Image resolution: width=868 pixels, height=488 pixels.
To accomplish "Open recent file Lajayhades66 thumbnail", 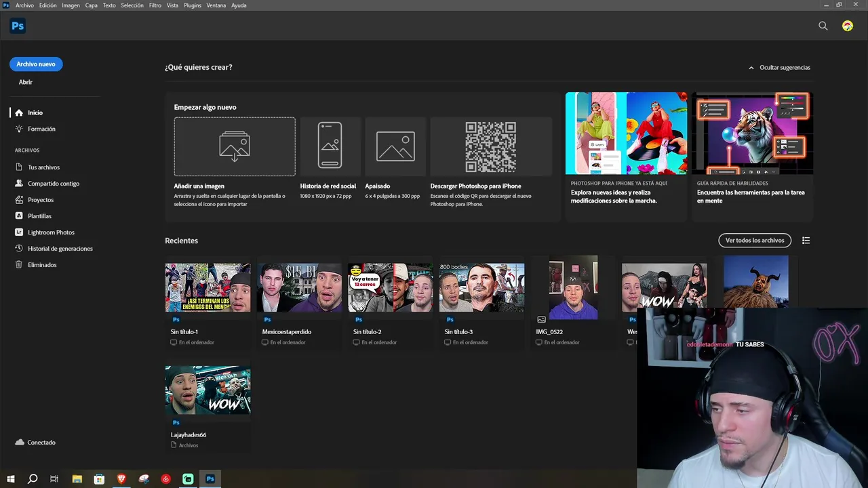I will point(208,390).
